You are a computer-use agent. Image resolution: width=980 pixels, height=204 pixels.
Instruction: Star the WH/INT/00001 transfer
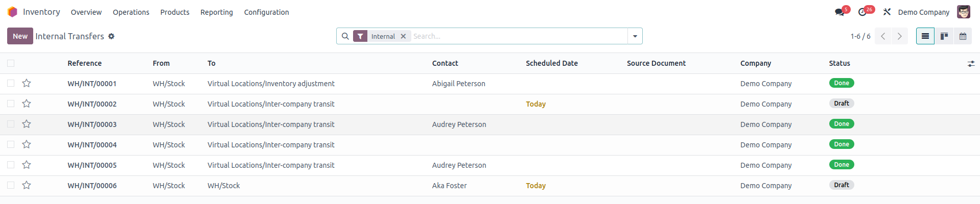(27, 83)
